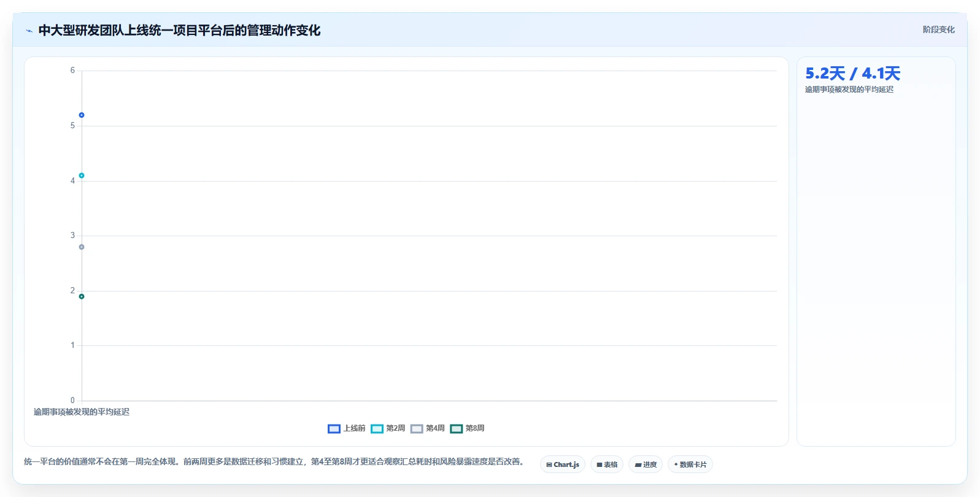The image size is (980, 497).
Task: Click the card's 逾期事项被发现的平均延迟 caption
Action: point(849,90)
